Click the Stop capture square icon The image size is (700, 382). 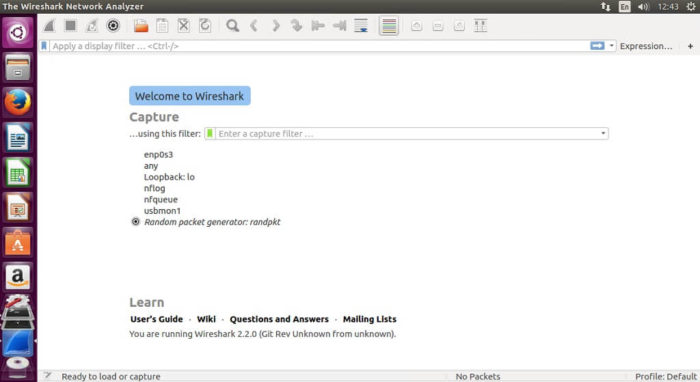[x=71, y=26]
